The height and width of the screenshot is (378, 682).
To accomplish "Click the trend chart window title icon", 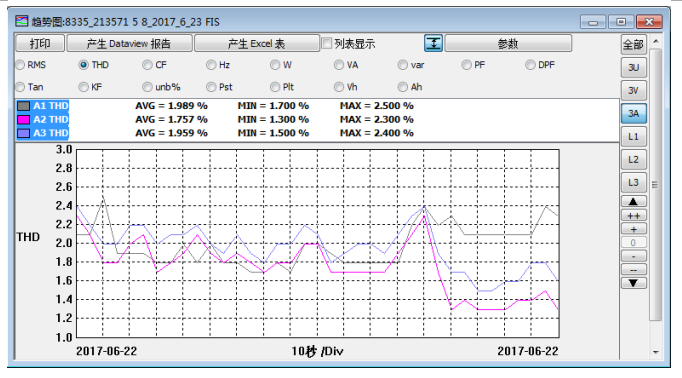I will (x=22, y=21).
